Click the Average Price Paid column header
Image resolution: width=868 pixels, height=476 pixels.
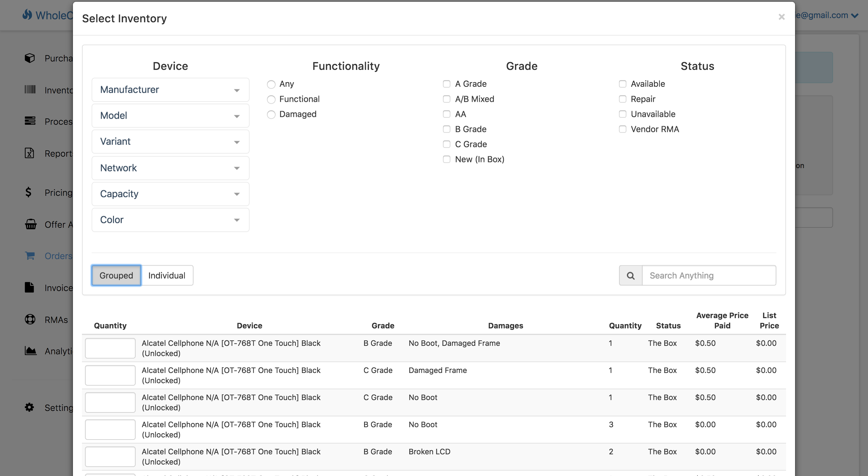click(722, 320)
